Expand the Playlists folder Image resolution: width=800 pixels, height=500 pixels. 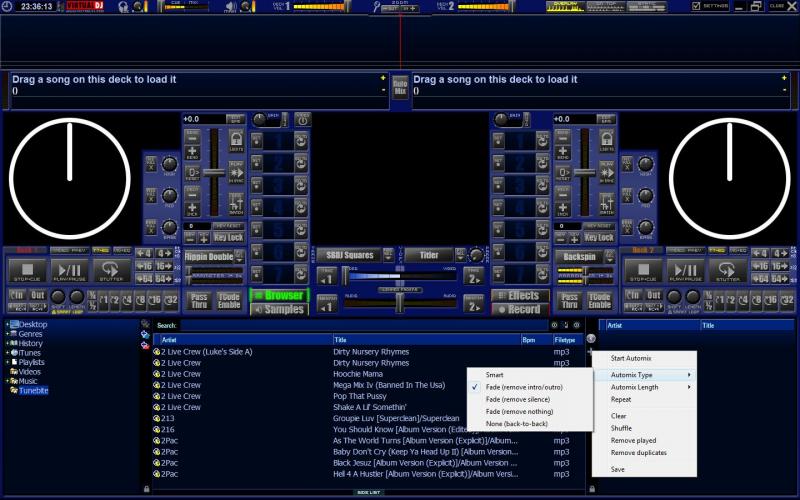(x=7, y=362)
